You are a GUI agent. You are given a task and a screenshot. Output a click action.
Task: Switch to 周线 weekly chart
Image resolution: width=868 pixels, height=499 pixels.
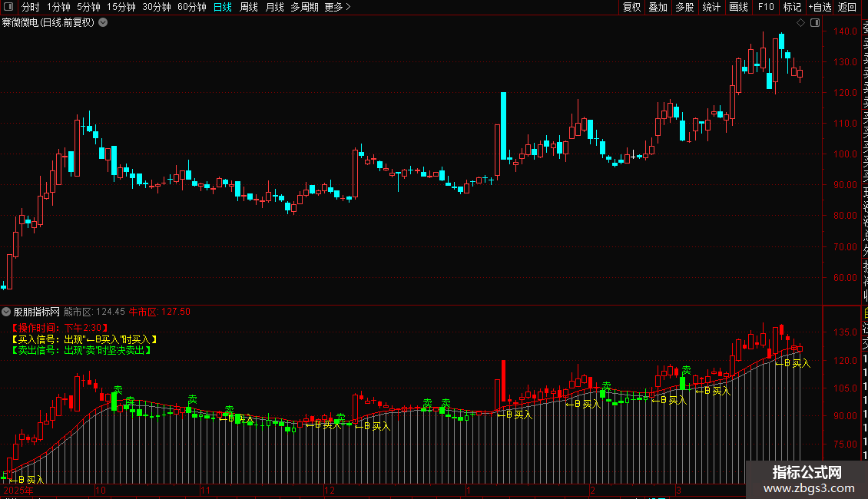[x=249, y=7]
